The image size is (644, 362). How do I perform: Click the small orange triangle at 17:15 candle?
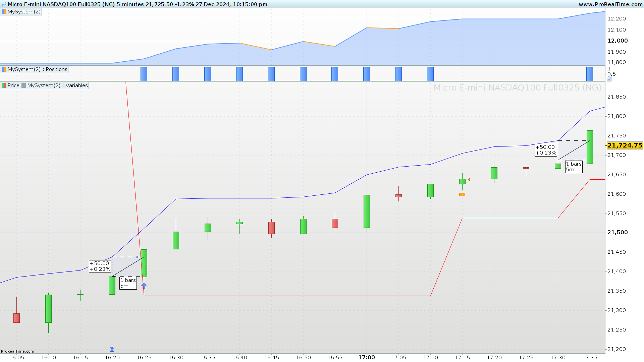[469, 180]
